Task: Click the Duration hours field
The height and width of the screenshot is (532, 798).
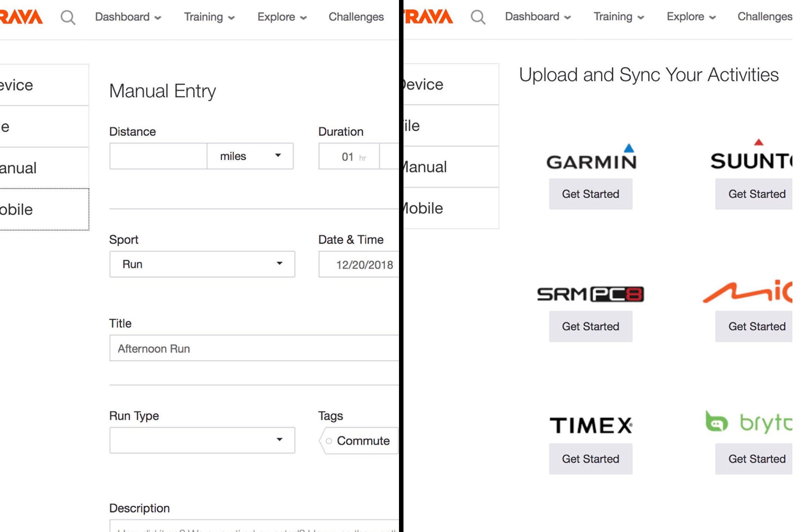Action: tap(349, 156)
